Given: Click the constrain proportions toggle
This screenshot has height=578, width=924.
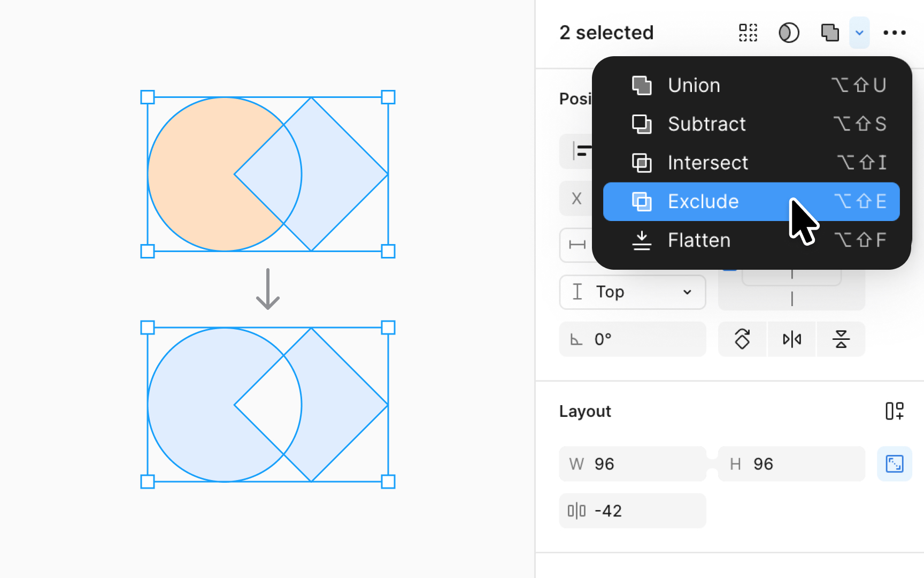Looking at the screenshot, I should 895,464.
